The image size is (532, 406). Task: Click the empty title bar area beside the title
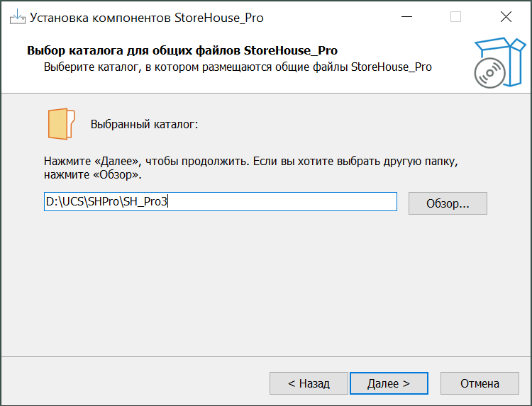pyautogui.click(x=326, y=17)
